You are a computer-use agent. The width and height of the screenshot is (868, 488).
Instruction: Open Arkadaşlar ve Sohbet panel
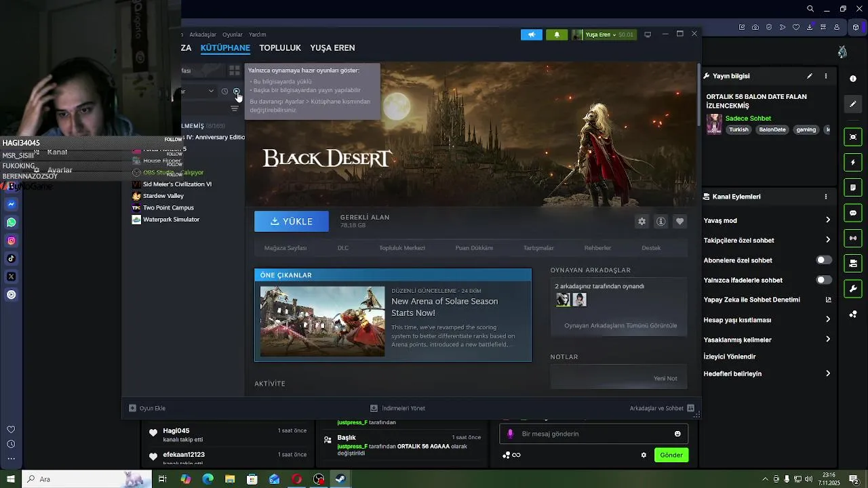click(662, 408)
